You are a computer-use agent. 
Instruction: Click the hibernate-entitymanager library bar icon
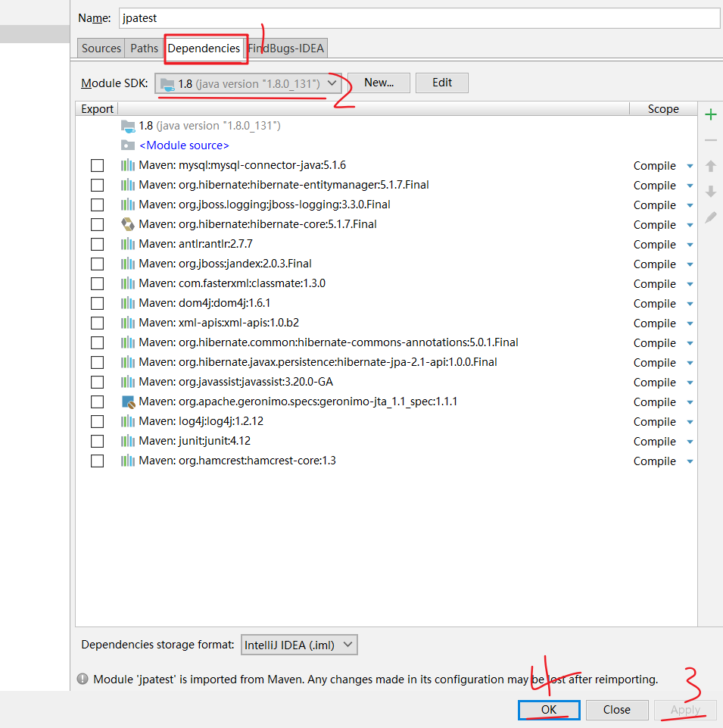pyautogui.click(x=128, y=185)
